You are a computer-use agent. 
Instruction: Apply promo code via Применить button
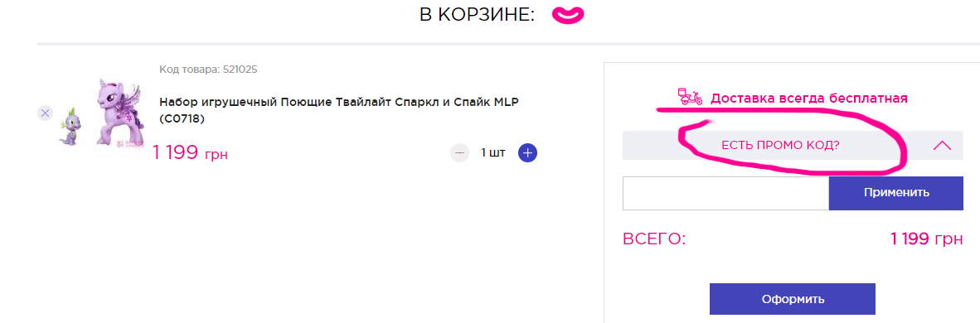[x=896, y=193]
